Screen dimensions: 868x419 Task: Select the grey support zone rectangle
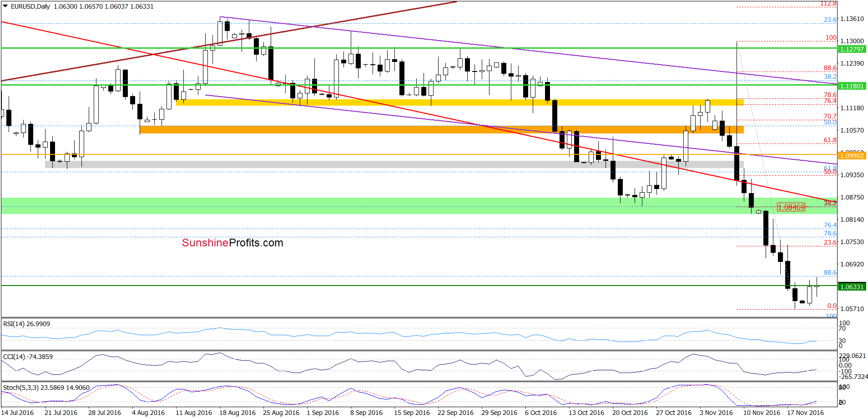coord(394,164)
